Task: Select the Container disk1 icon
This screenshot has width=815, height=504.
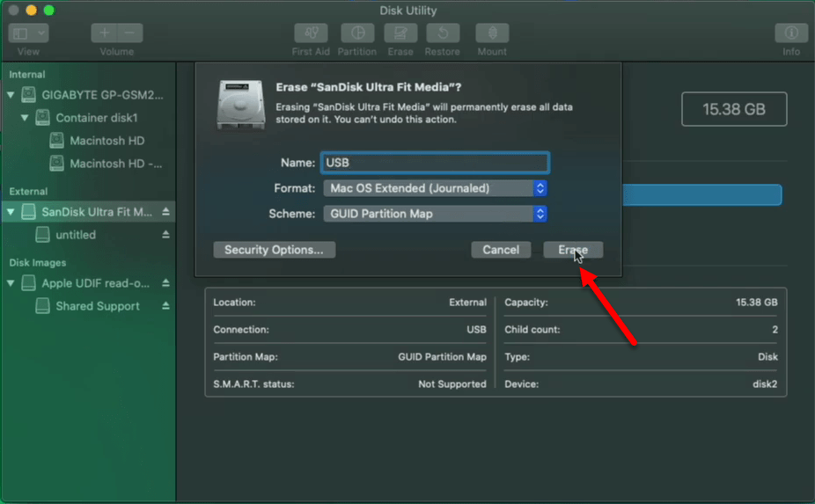Action: 42,118
